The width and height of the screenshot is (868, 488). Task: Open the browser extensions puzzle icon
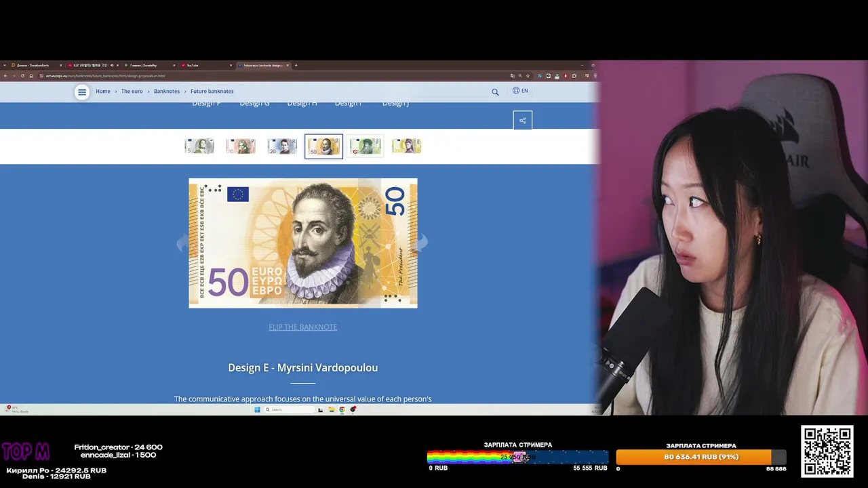[574, 76]
